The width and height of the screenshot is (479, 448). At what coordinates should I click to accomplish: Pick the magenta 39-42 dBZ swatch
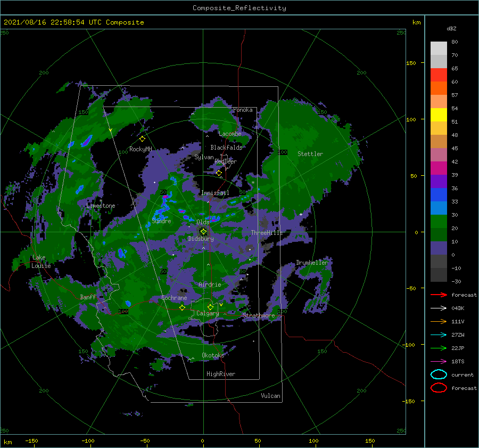(439, 168)
